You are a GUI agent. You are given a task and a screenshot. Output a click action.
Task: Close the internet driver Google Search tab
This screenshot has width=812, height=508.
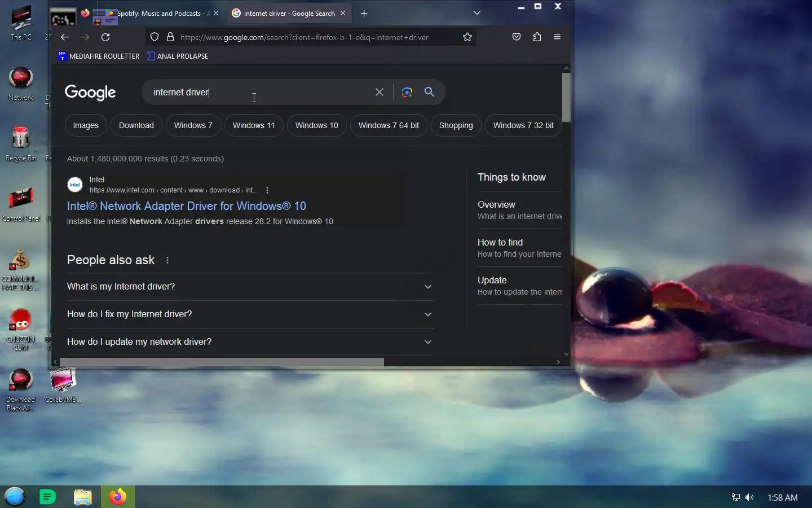343,13
